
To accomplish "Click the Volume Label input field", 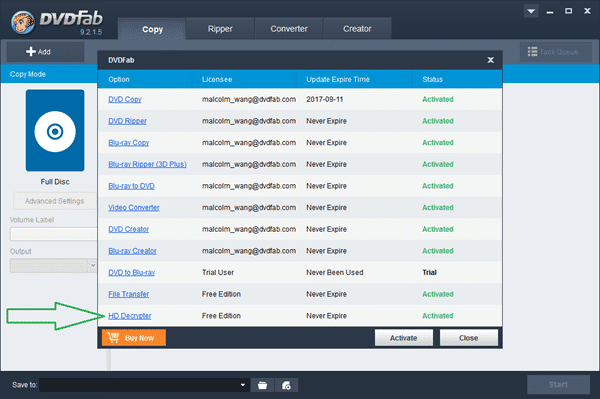I will (x=54, y=234).
